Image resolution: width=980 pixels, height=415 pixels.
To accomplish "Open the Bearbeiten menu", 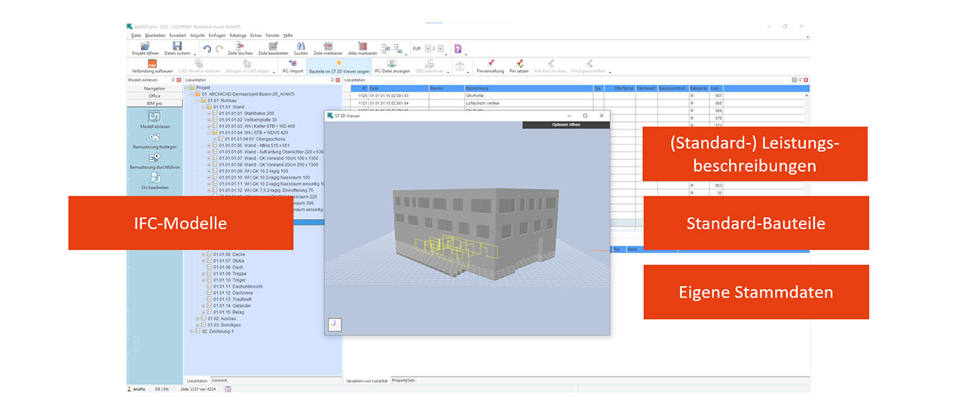I will [x=155, y=35].
